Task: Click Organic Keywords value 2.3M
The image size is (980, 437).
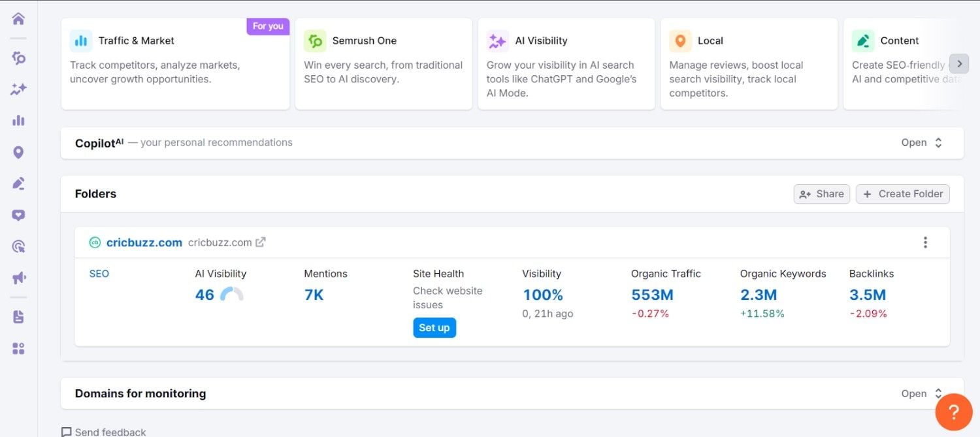Action: pos(759,295)
